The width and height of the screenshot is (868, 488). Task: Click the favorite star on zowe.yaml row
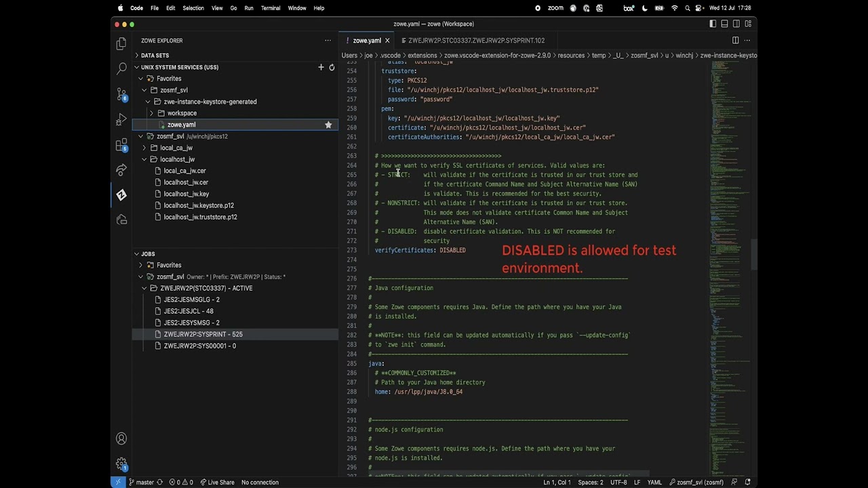tap(328, 125)
